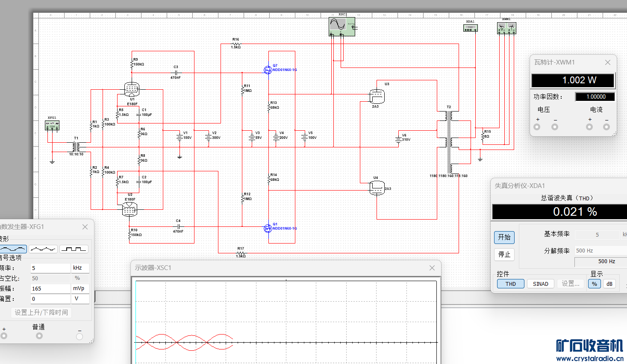Click the 设置上升/下降时间 button
627x364 pixels.
(41, 312)
